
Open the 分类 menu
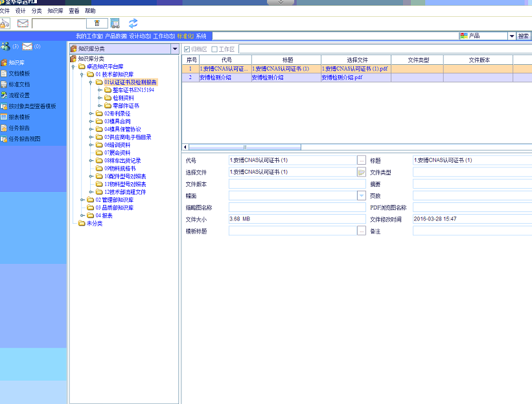[x=36, y=11]
